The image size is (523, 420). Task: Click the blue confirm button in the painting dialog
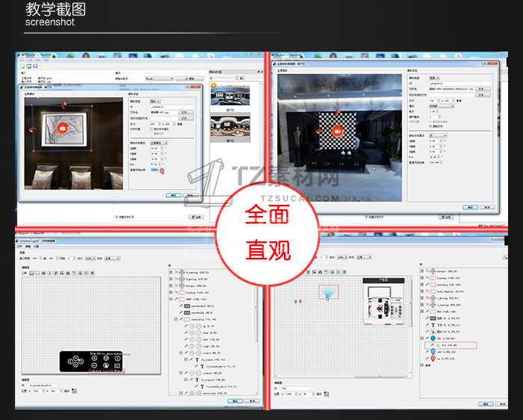(173, 195)
